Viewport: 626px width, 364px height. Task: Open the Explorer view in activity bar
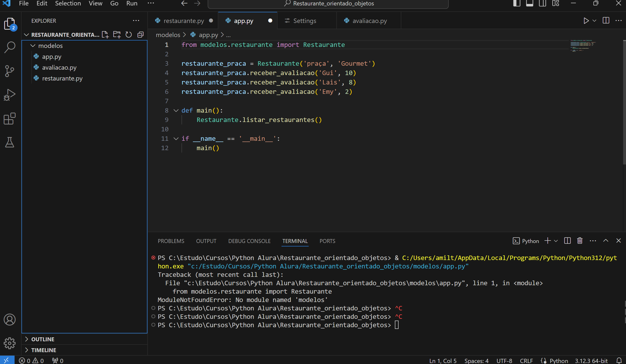click(x=10, y=24)
